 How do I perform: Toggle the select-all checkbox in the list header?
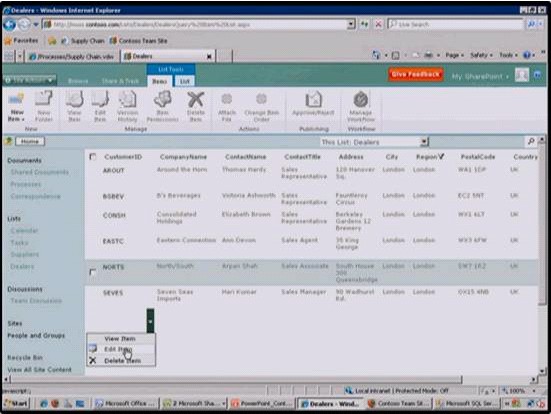click(93, 157)
